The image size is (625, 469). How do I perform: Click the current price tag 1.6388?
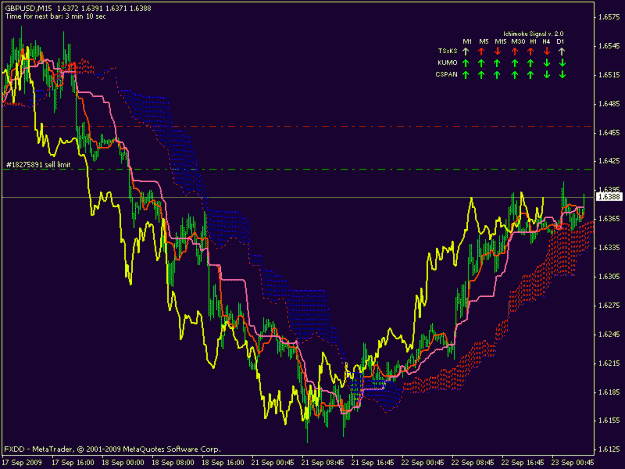609,197
